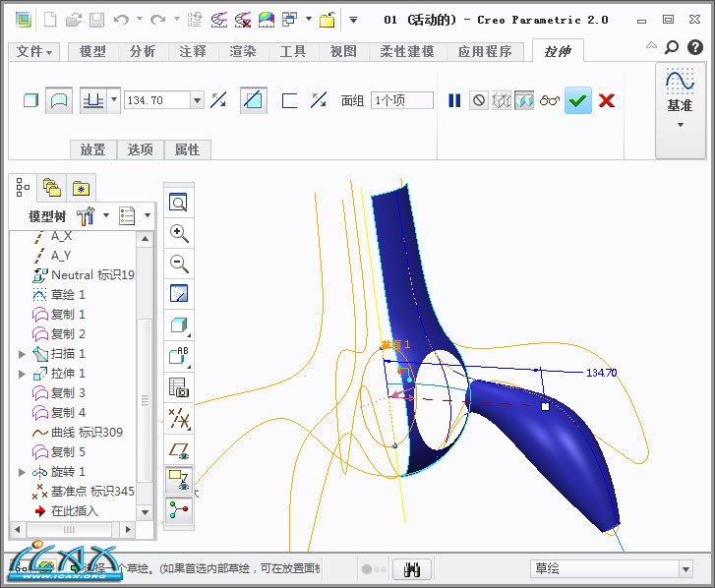This screenshot has height=588, width=715.
Task: Toggle the Verify glasses preview mode
Action: click(550, 100)
